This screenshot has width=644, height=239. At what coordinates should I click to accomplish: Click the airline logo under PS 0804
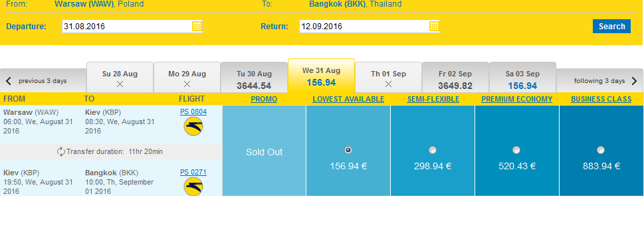193,126
